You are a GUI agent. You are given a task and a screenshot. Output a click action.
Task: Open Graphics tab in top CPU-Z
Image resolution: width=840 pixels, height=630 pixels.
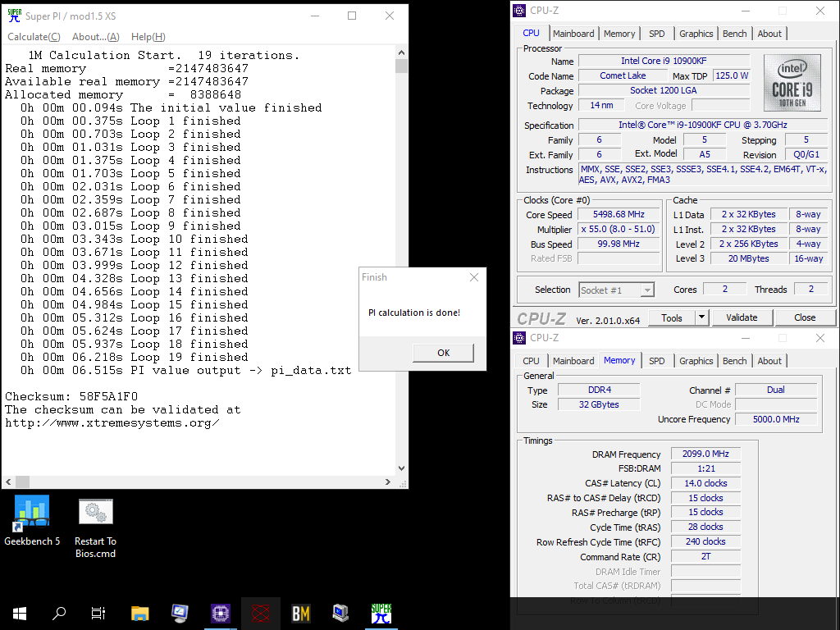(x=696, y=34)
